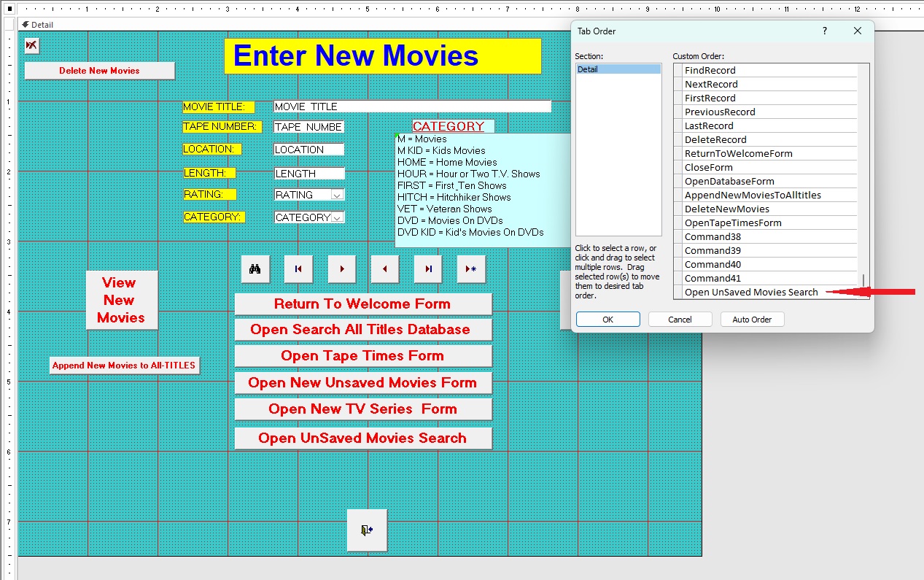924x580 pixels.
Task: Select the LENGTH: yellow label
Action: (x=209, y=174)
